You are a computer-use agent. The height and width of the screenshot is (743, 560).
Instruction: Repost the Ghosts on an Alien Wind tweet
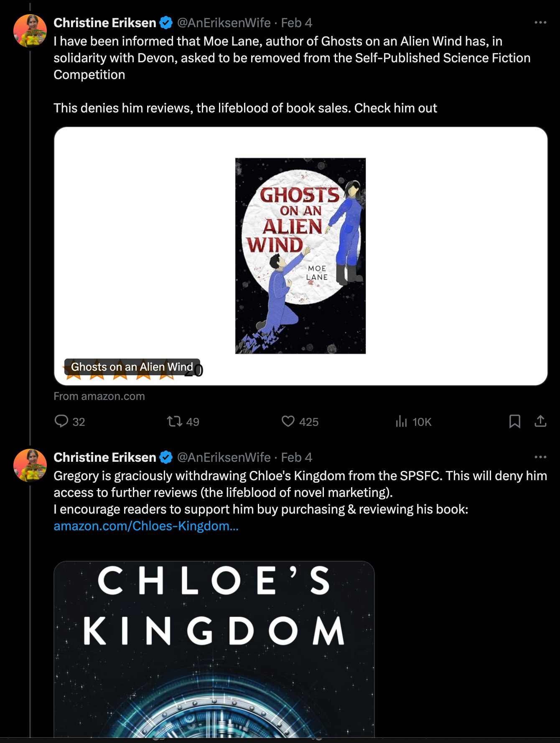183,421
